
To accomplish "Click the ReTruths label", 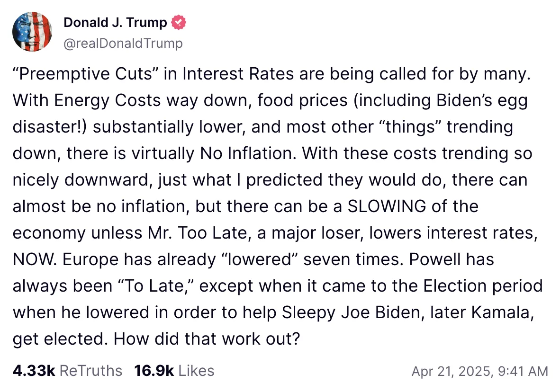I will pyautogui.click(x=91, y=371).
